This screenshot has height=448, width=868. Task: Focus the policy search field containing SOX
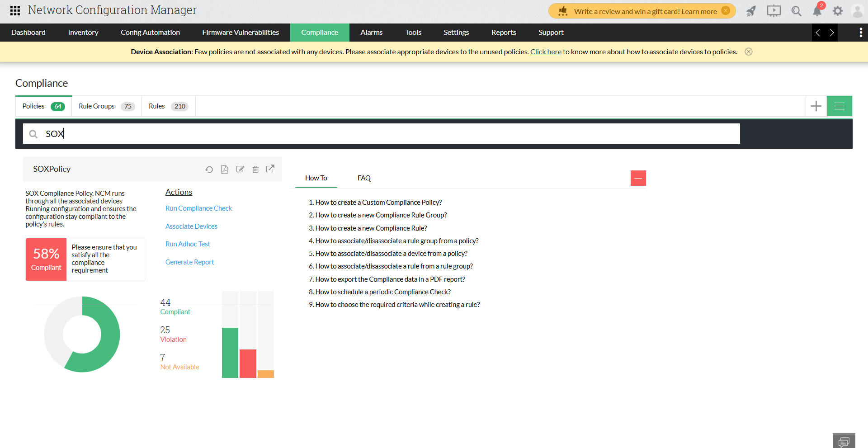point(382,134)
